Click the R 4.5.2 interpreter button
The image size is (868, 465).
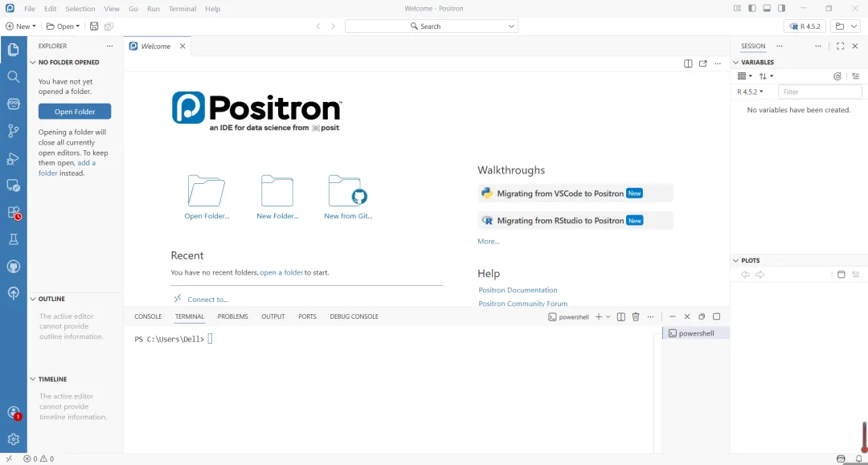click(805, 26)
